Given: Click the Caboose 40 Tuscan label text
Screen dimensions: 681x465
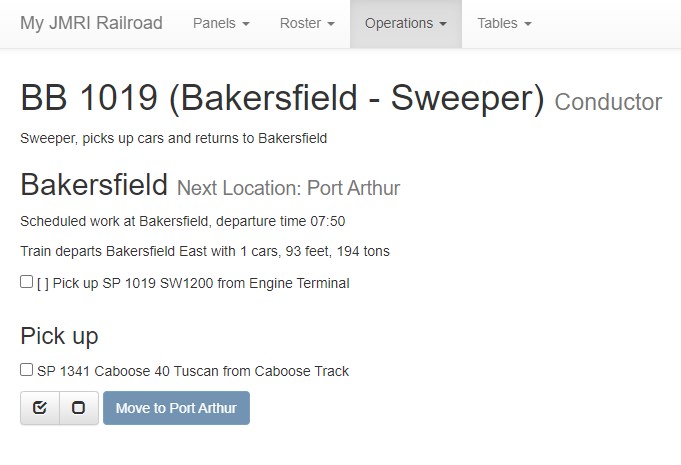Looking at the screenshot, I should (x=193, y=371).
